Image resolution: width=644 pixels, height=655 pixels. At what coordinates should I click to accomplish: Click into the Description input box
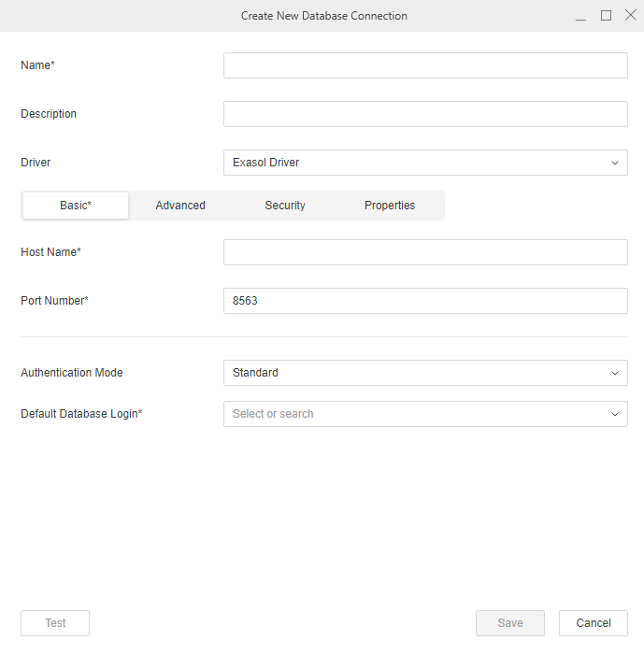tap(425, 114)
